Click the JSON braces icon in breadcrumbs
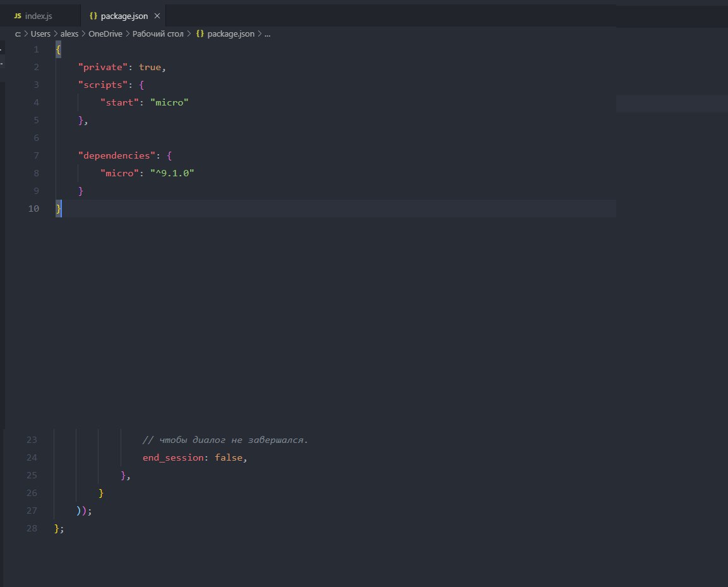 [200, 34]
